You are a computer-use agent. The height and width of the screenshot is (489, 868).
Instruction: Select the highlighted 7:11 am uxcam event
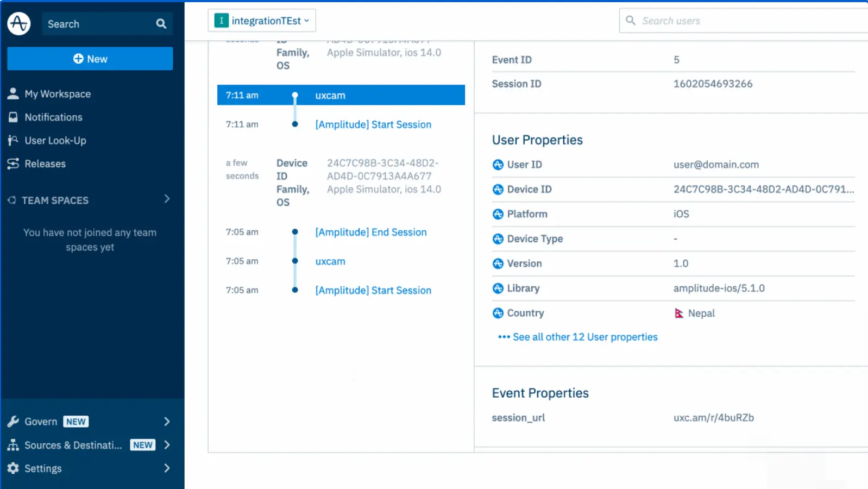click(x=341, y=95)
